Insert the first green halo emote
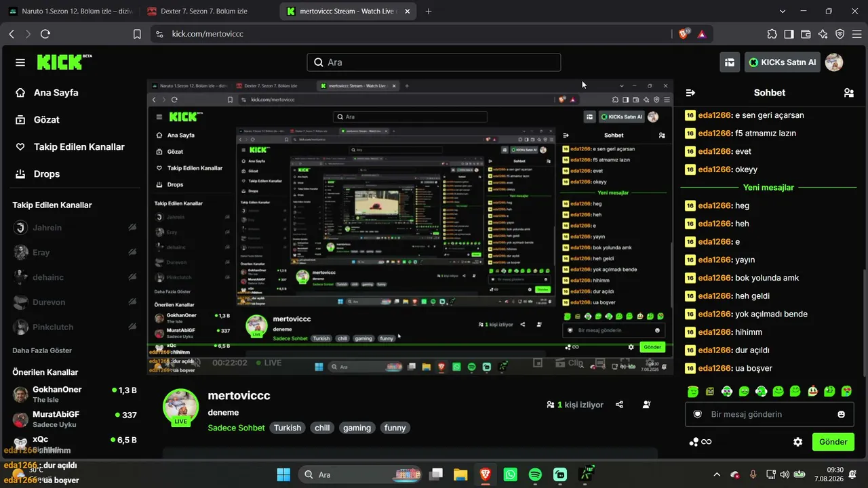Screen dimensions: 868x488 [692, 391]
